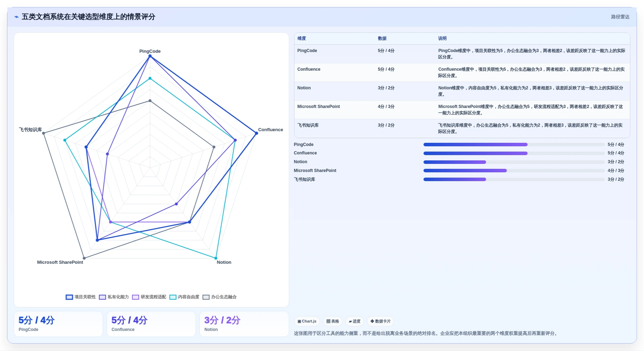Viewport: 644px width, 351px height.
Task: Click the Confluence progress bar
Action: point(514,153)
